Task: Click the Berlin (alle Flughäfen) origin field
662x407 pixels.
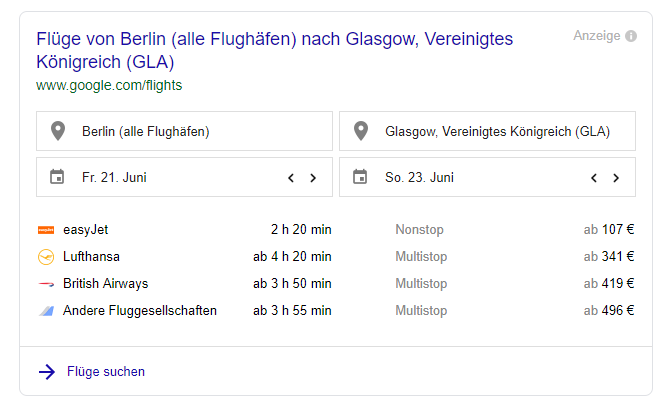Action: tap(184, 131)
